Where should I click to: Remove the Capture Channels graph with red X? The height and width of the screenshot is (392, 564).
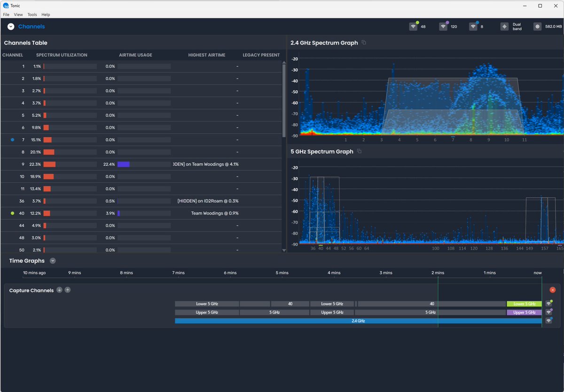(553, 290)
